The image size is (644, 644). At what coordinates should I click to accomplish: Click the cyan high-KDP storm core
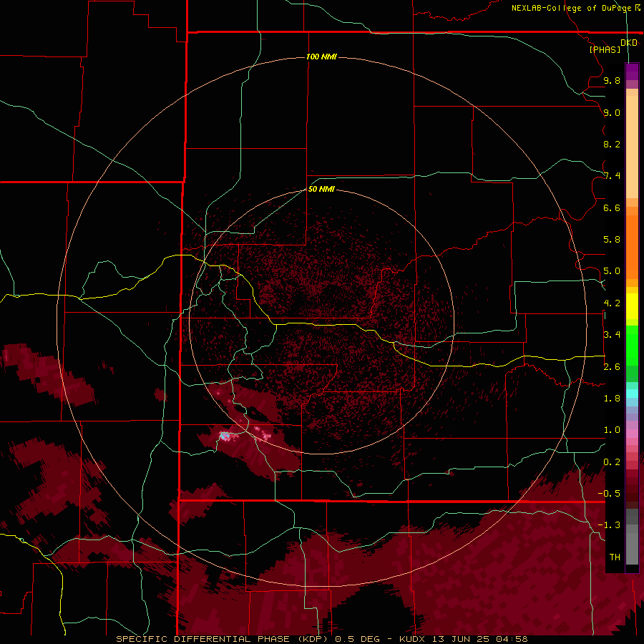click(x=224, y=436)
